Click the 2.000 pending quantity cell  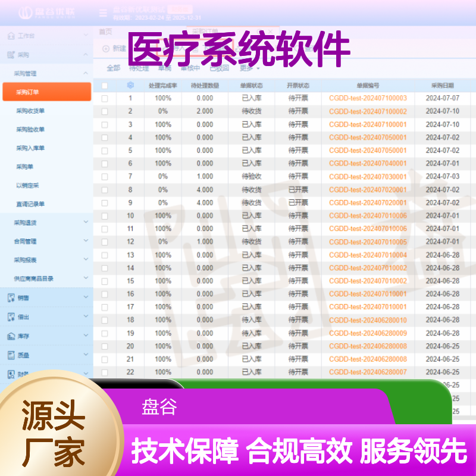(205, 111)
